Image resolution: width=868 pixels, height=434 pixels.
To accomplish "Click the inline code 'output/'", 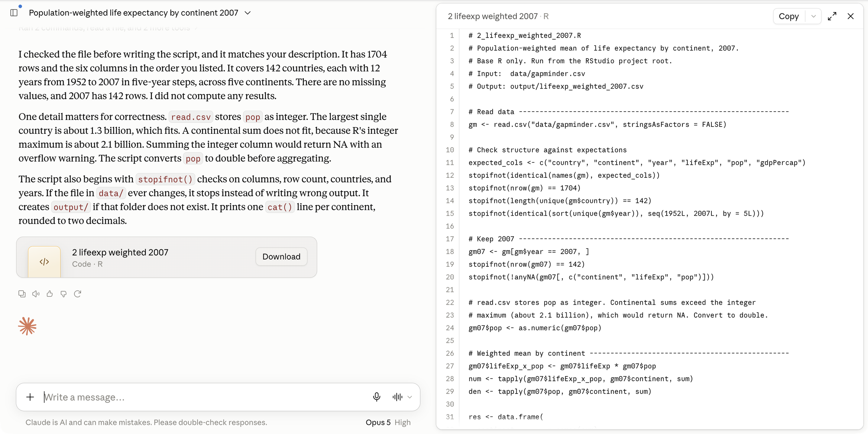I will tap(71, 207).
